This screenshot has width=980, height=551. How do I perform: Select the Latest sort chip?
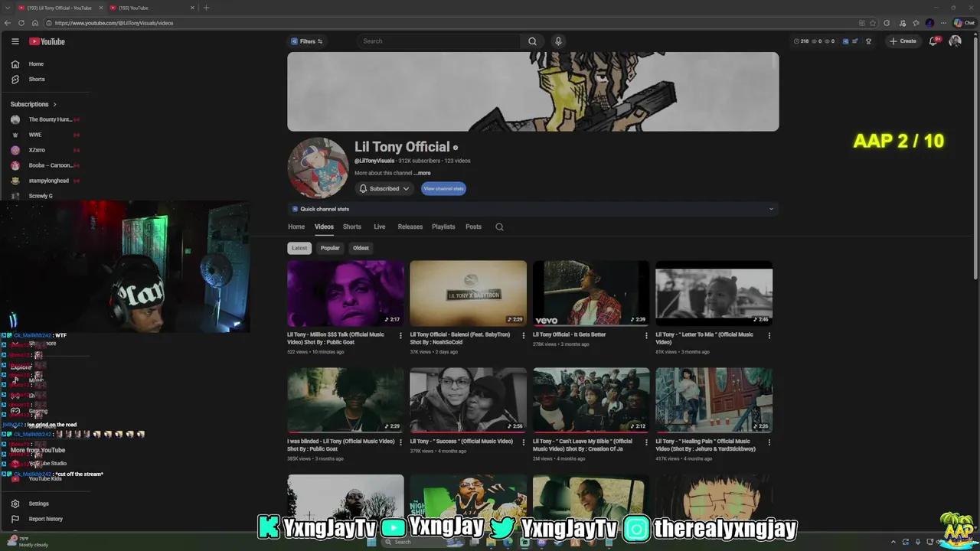pos(299,248)
